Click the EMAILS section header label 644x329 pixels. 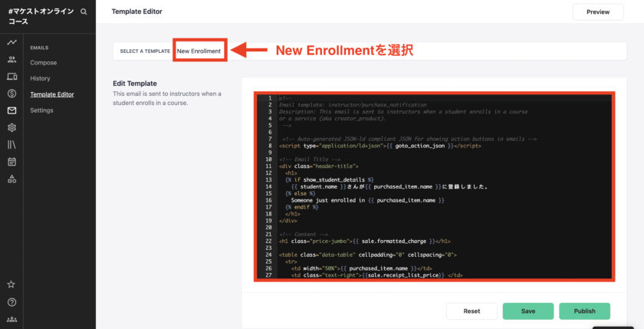click(x=39, y=48)
